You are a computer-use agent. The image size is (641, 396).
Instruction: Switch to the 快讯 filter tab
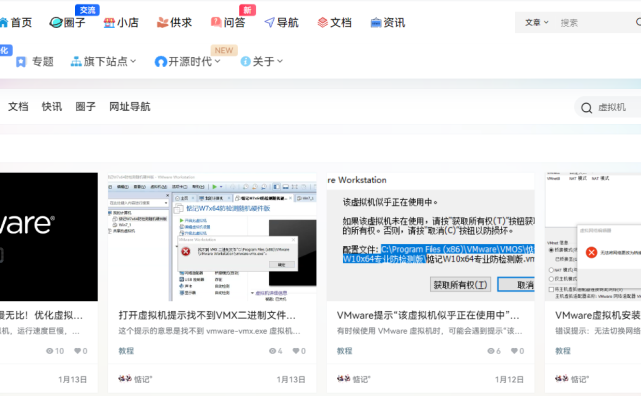tap(52, 107)
